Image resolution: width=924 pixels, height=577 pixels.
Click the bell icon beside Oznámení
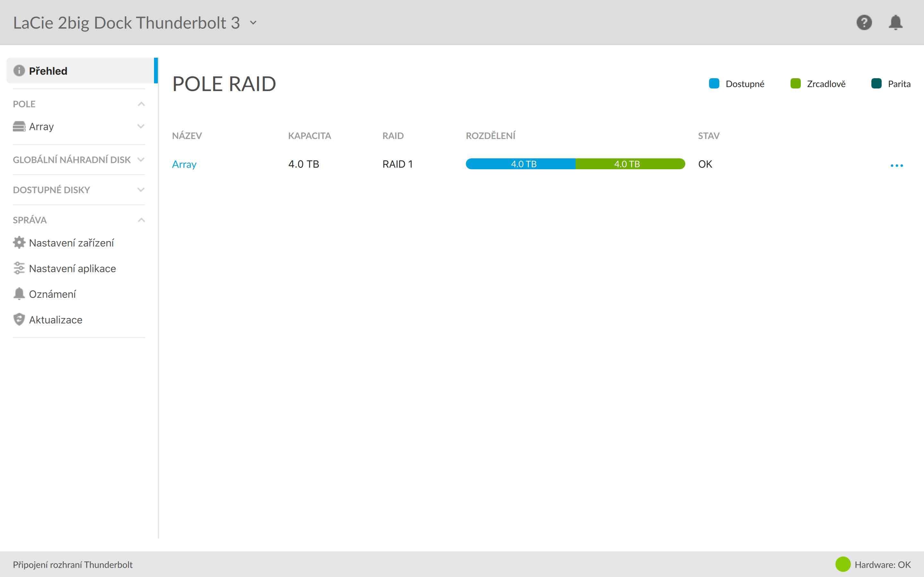(x=19, y=294)
